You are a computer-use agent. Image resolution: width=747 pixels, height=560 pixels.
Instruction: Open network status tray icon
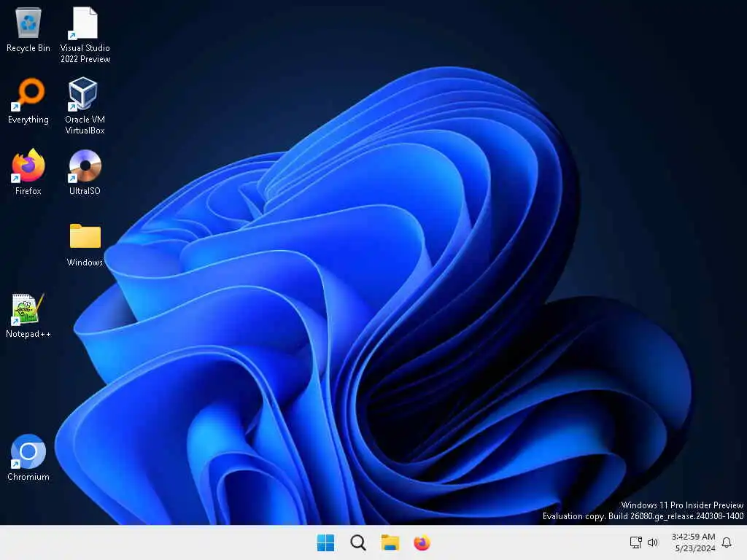(635, 542)
